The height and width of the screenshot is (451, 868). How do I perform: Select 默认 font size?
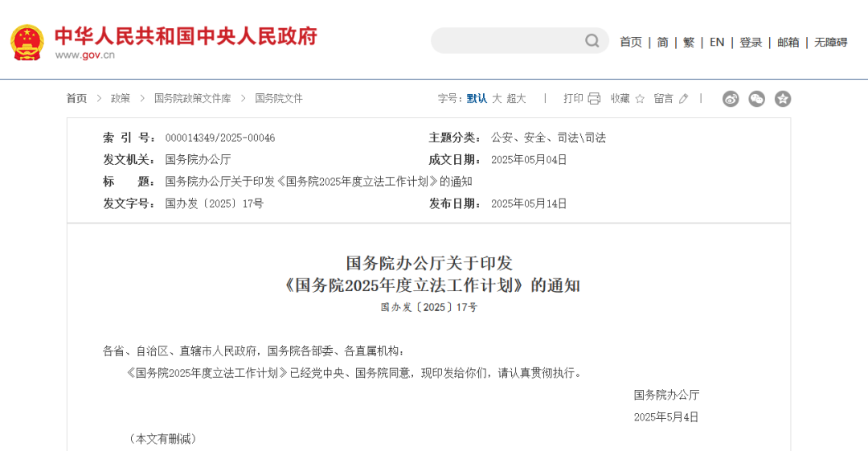pos(477,98)
